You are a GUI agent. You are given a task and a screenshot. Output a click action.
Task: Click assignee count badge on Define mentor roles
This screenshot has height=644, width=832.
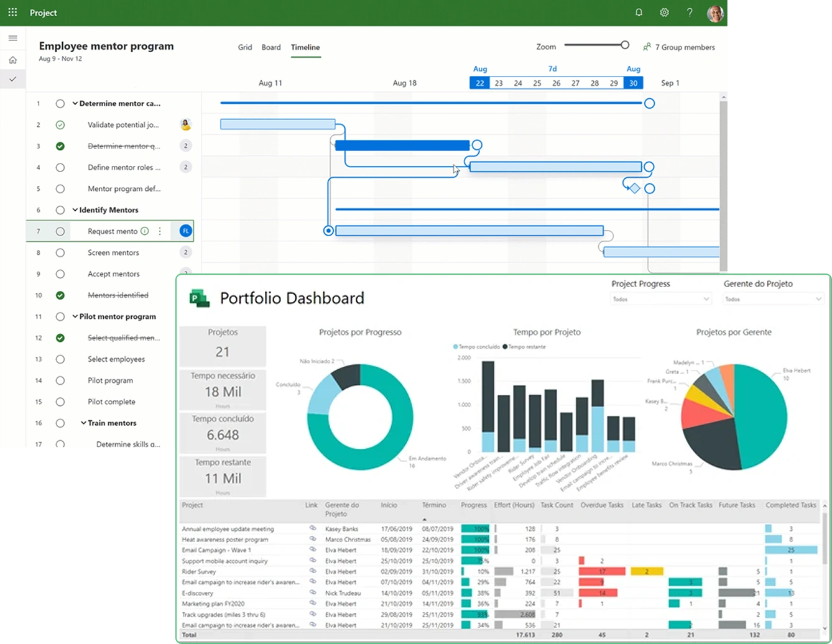pyautogui.click(x=185, y=167)
